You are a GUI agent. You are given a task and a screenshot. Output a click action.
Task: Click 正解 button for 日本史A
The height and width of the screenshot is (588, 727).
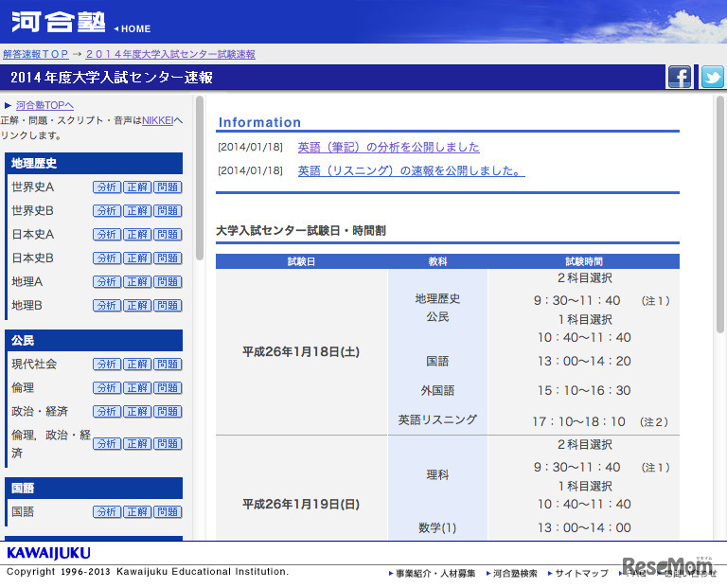coord(137,234)
